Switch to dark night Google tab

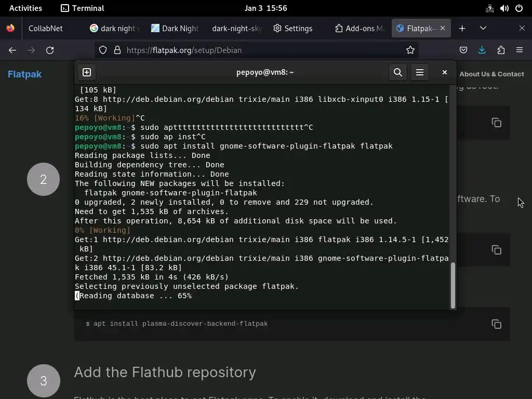pyautogui.click(x=115, y=29)
